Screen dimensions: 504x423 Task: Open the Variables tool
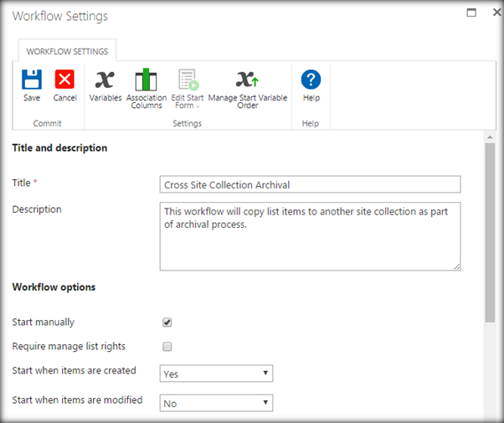(x=105, y=80)
